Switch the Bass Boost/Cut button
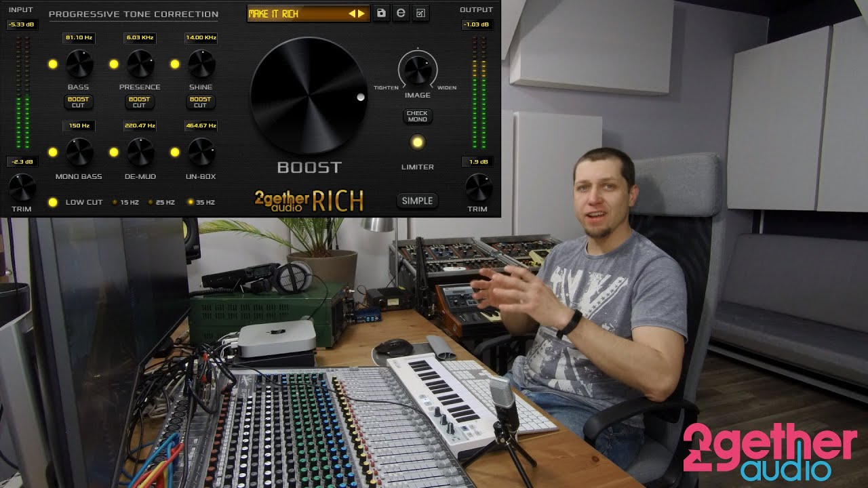 tap(79, 102)
